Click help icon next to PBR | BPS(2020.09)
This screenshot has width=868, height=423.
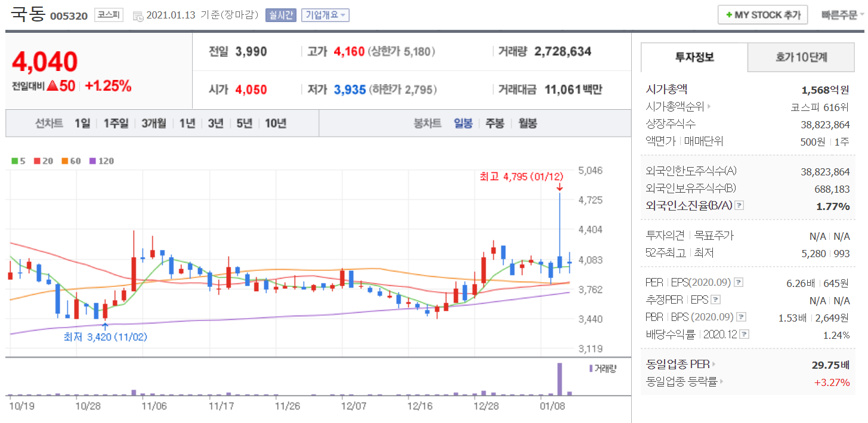pos(742,317)
